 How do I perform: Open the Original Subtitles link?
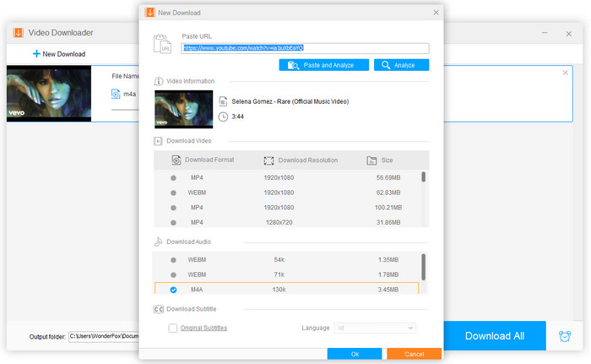click(x=204, y=329)
